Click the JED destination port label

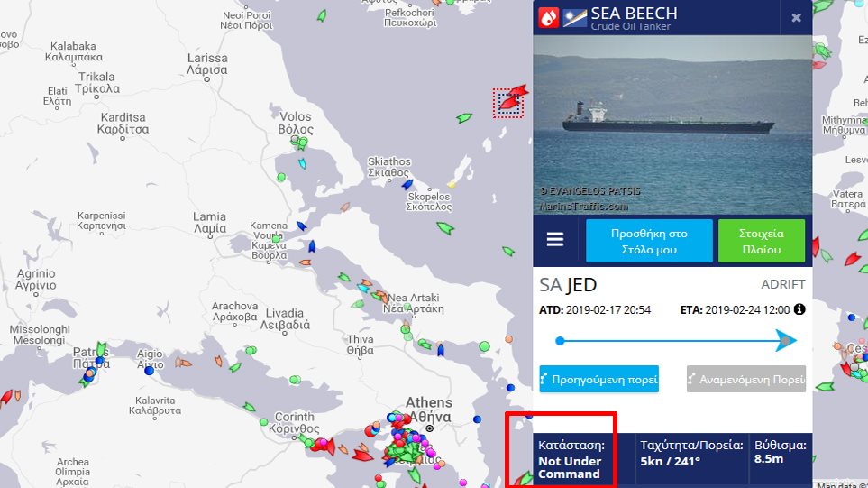pos(581,285)
